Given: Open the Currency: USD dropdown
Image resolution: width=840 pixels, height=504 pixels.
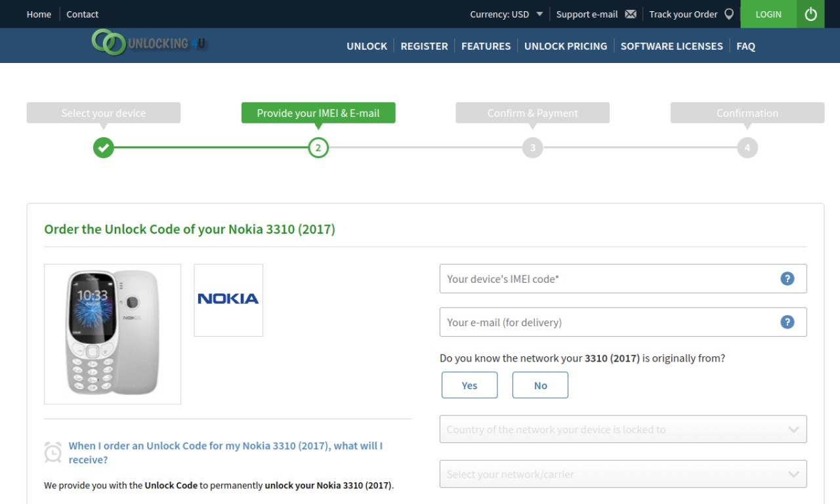Looking at the screenshot, I should [x=506, y=14].
